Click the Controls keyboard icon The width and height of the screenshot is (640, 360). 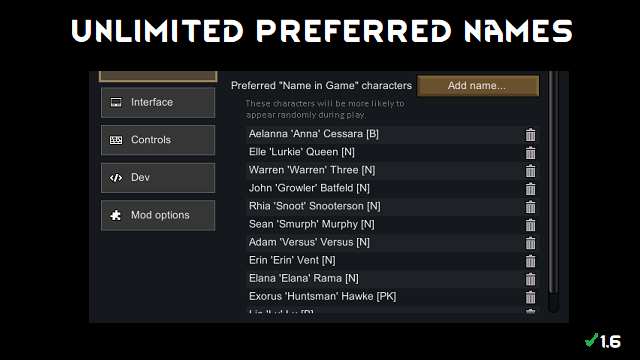click(116, 140)
